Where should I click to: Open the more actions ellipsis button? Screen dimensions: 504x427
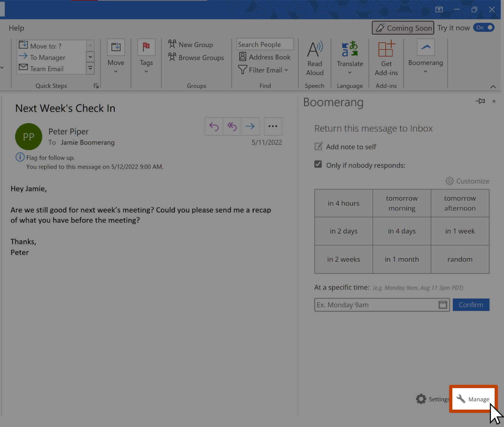click(273, 126)
